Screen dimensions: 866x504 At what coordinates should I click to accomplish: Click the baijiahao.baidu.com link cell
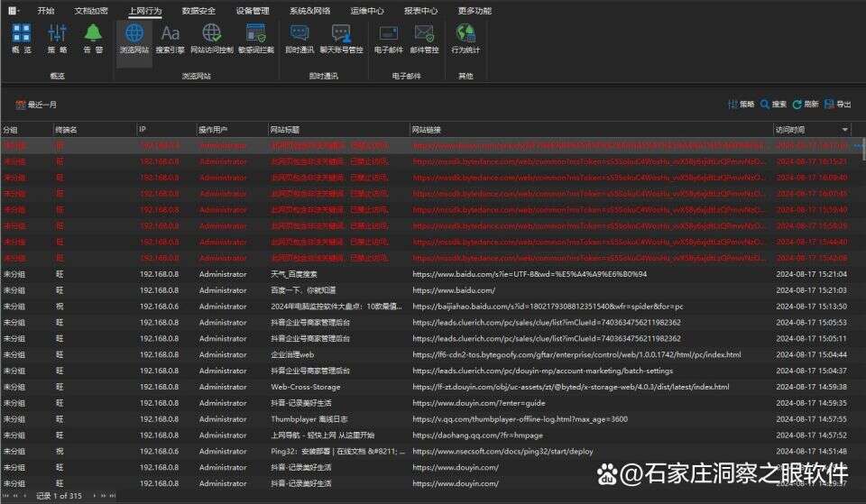(548, 307)
